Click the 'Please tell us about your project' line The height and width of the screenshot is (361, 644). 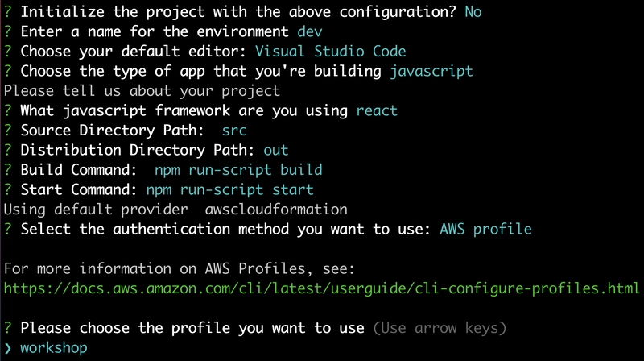(x=142, y=91)
